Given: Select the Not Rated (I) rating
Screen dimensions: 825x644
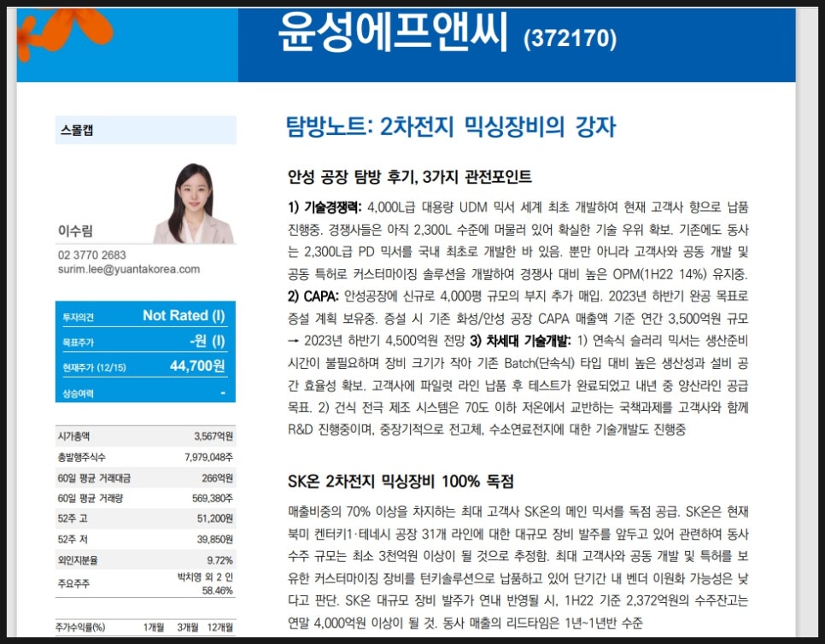Looking at the screenshot, I should tap(184, 315).
